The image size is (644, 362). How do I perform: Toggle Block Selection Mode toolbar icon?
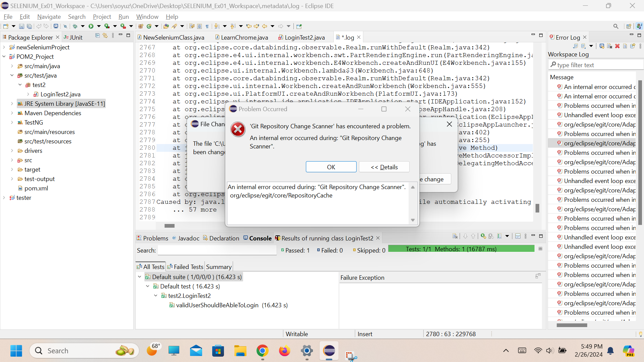tap(199, 26)
